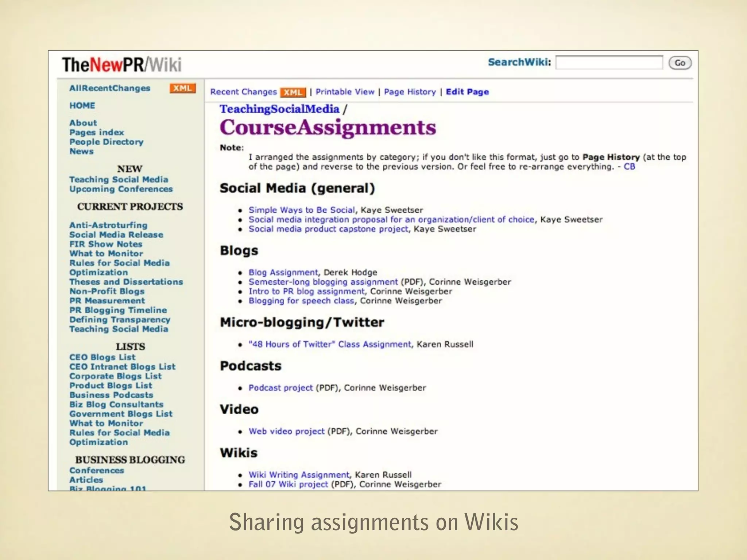The width and height of the screenshot is (747, 560).
Task: Open Fall 07 Wiki project link
Action: tap(288, 484)
